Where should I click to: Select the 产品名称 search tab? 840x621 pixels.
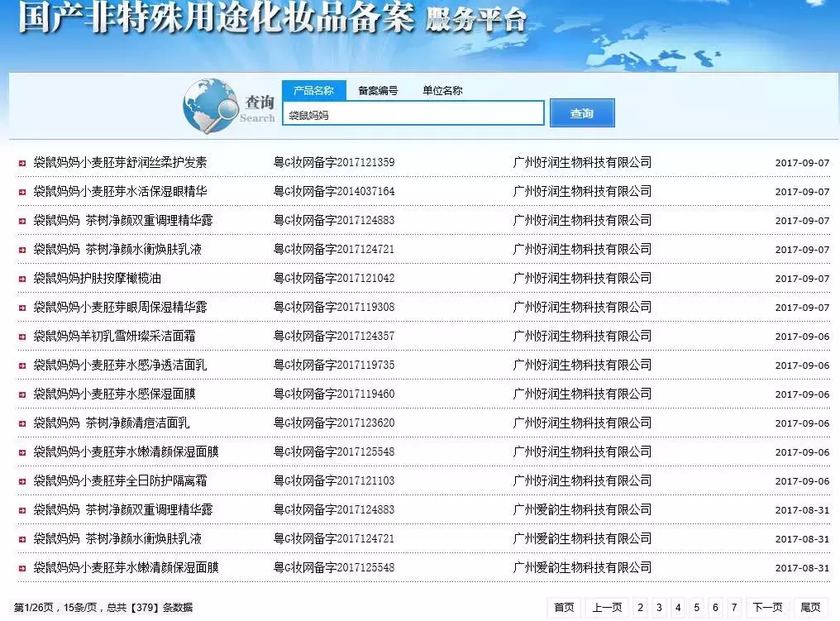click(x=313, y=91)
